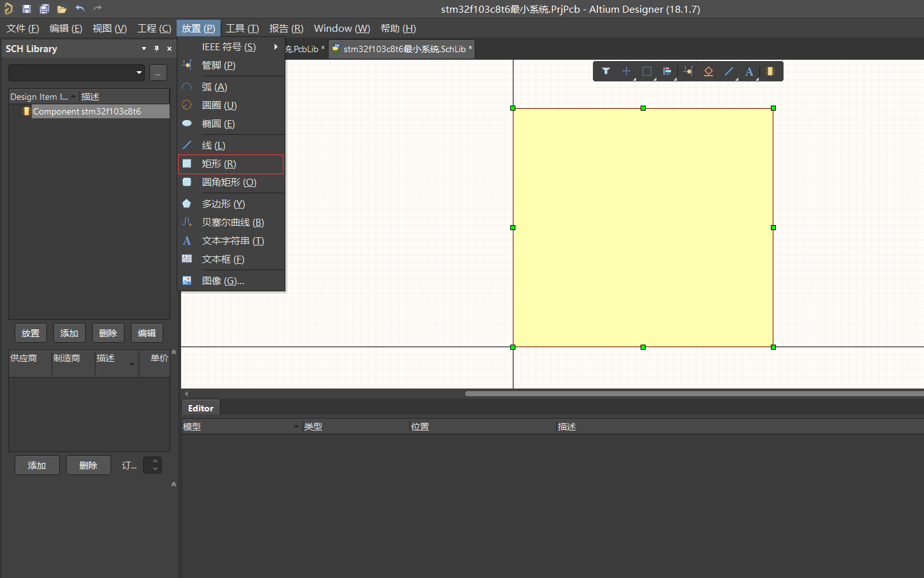This screenshot has width=924, height=578.
Task: Choose 文本字符串 (T) from place menu
Action: (x=230, y=241)
